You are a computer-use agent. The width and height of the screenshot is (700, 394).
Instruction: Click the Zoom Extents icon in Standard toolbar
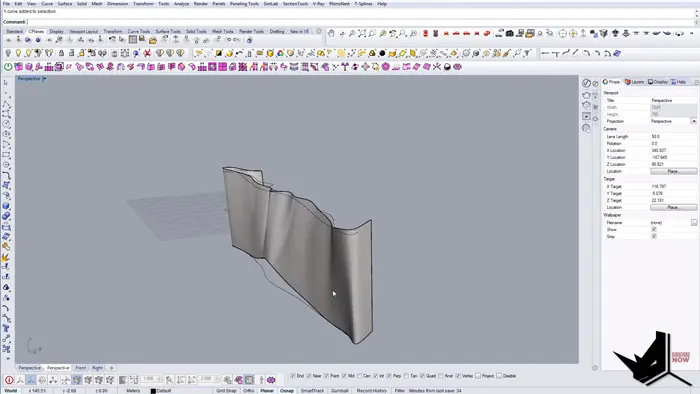362,33
